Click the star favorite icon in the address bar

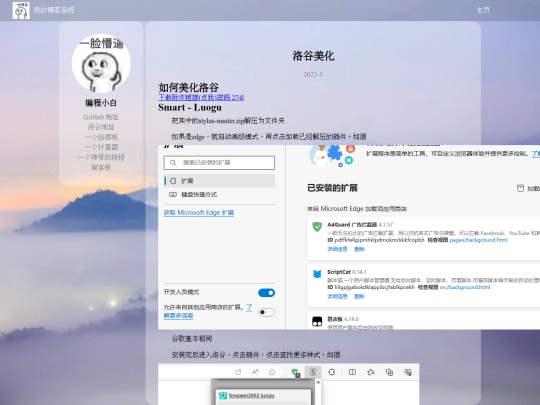[x=272, y=372]
